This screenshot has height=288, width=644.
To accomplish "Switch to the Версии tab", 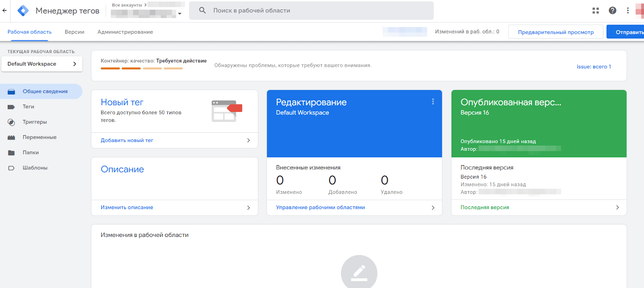I will click(x=74, y=32).
